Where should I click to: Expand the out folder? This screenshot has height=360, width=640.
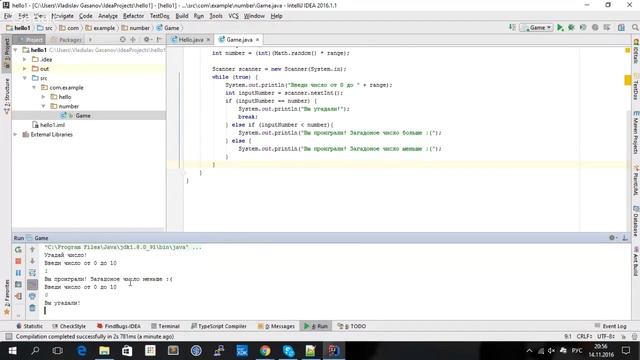pos(25,69)
